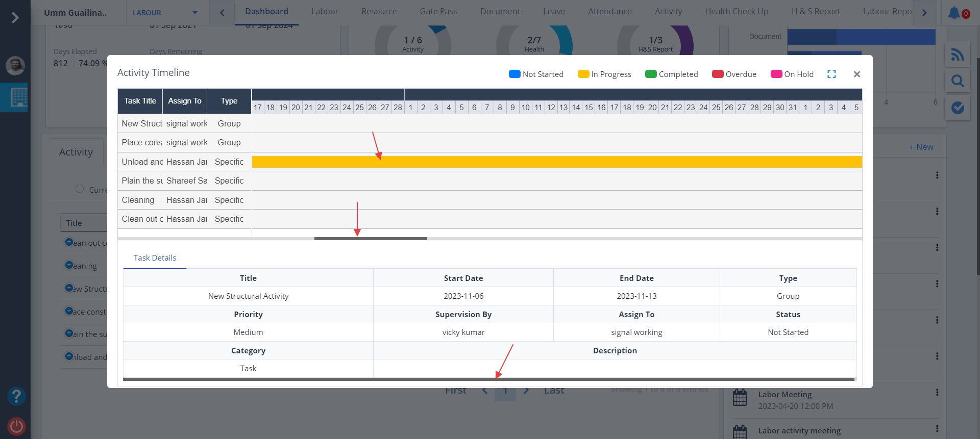Click the blue Not Started legend swatch
This screenshot has height=439, width=980.
coord(514,74)
